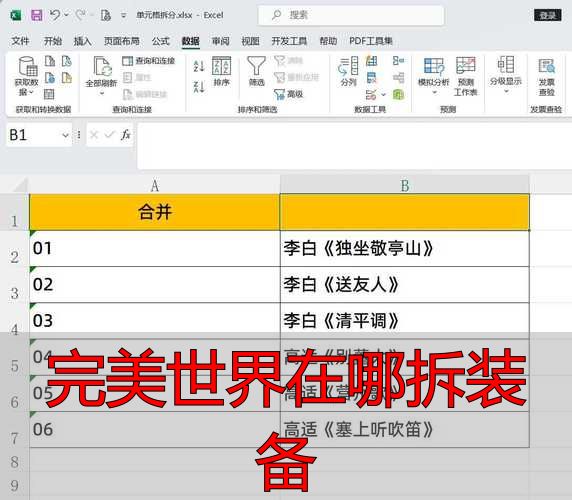This screenshot has width=572, height=500.
Task: Click the formula bar input area
Action: point(354,146)
